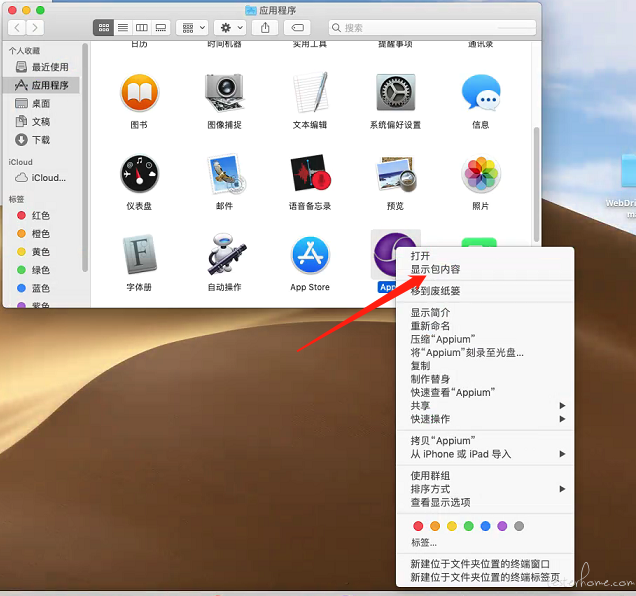Choose 显示包内容 in the context menu
Viewport: 636px width, 596px height.
485,269
